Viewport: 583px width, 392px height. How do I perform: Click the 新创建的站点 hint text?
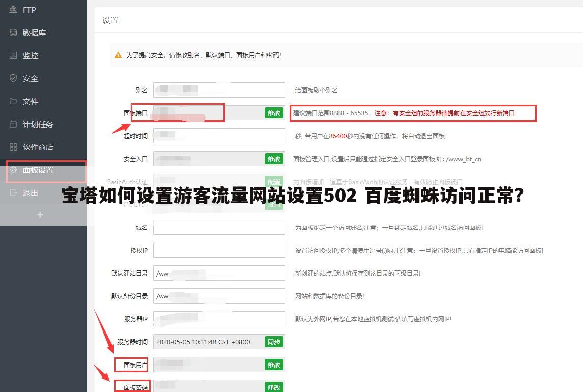pyautogui.click(x=358, y=274)
